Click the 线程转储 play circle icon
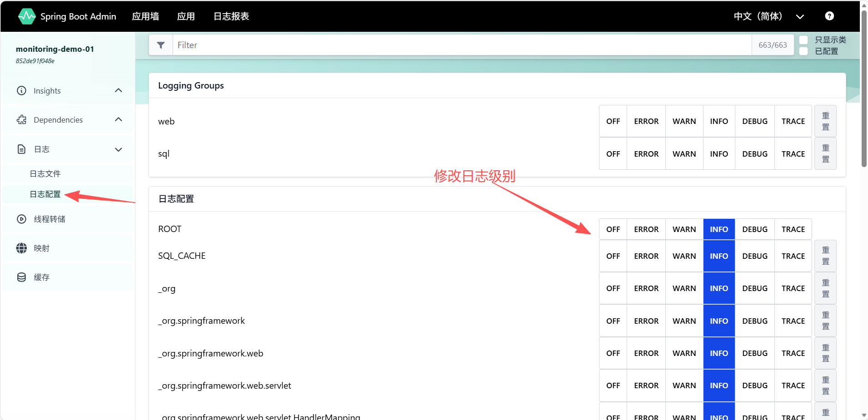868x420 pixels. pos(21,219)
